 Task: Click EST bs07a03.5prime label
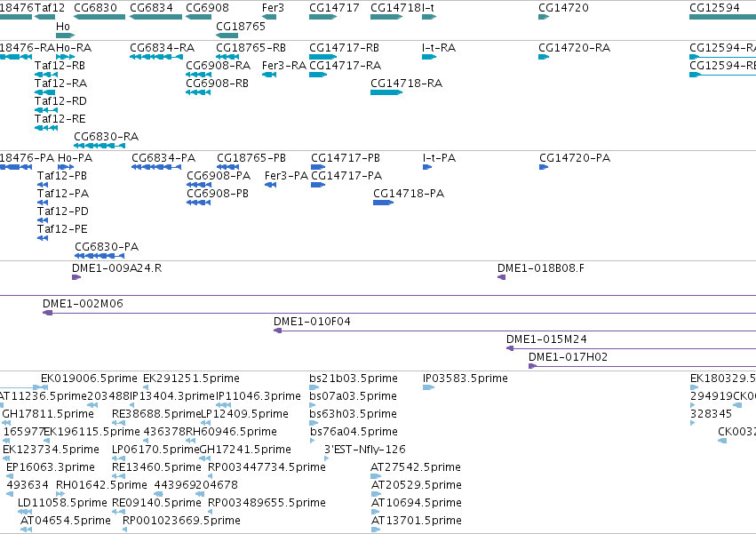353,396
